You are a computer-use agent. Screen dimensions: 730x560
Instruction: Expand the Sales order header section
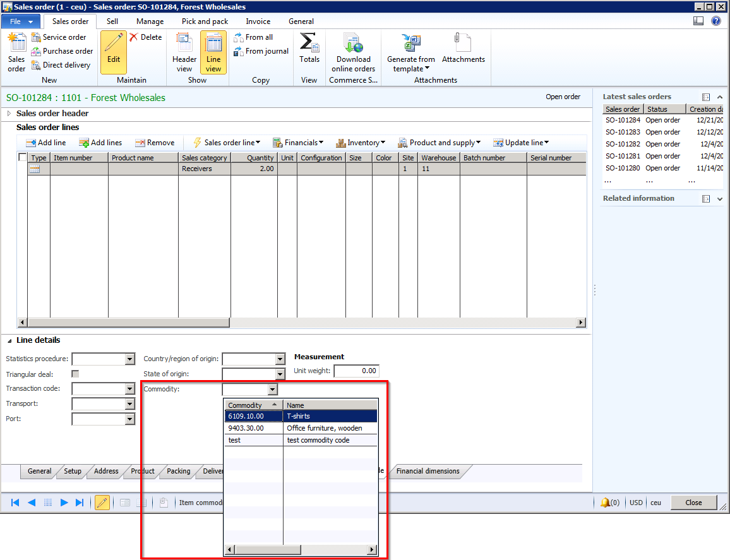9,114
